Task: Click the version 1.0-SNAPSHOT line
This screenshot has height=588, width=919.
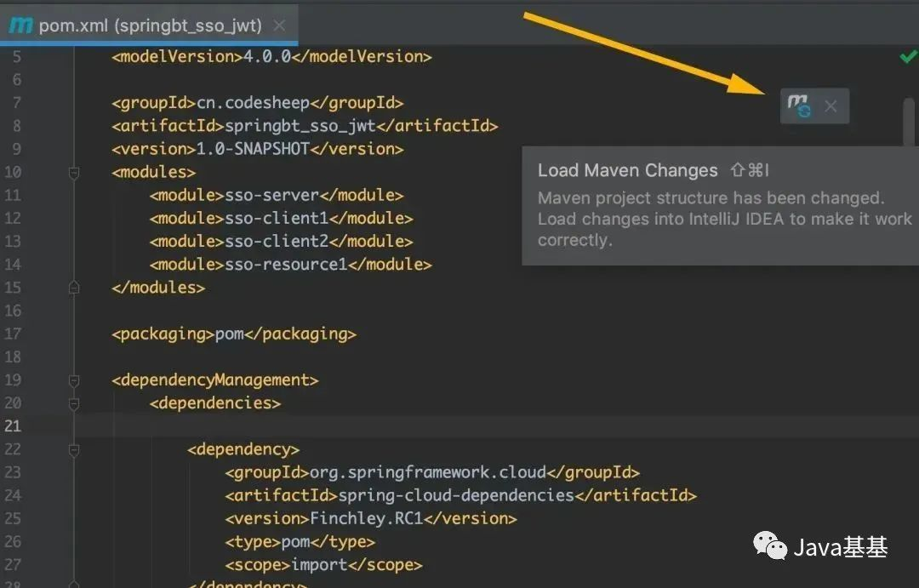Action: pos(257,149)
